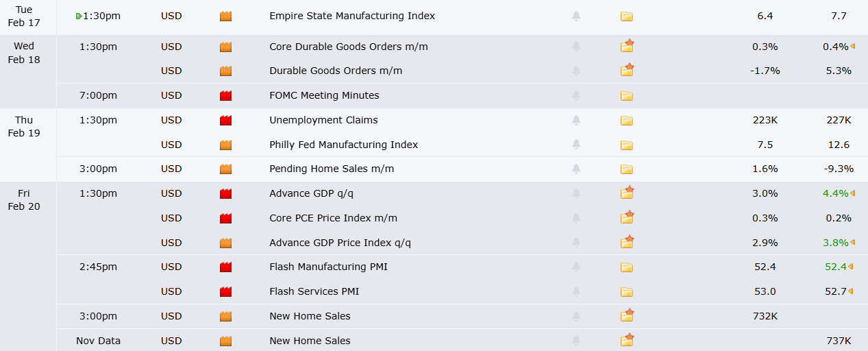Toggle alert bell for Core PCE Price Index
The width and height of the screenshot is (868, 351).
pos(576,218)
